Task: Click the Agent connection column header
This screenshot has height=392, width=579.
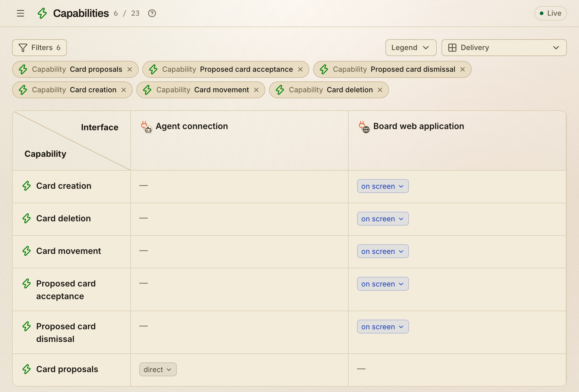Action: click(192, 126)
